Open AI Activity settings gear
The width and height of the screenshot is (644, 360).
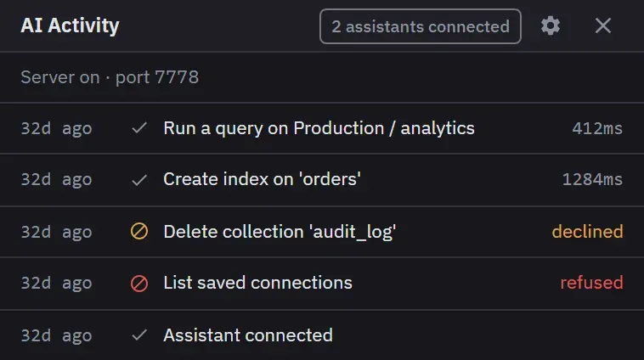pos(550,25)
